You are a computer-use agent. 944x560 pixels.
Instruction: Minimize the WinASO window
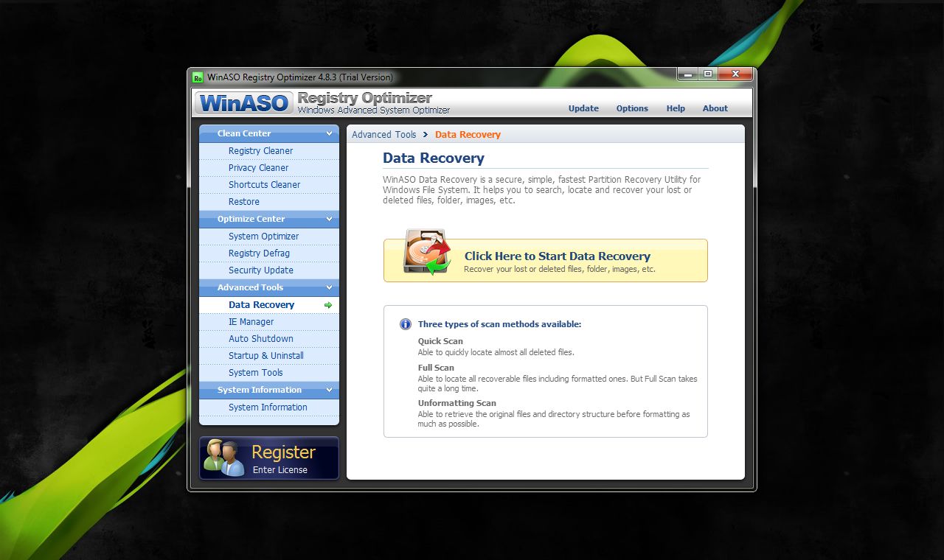[x=687, y=74]
